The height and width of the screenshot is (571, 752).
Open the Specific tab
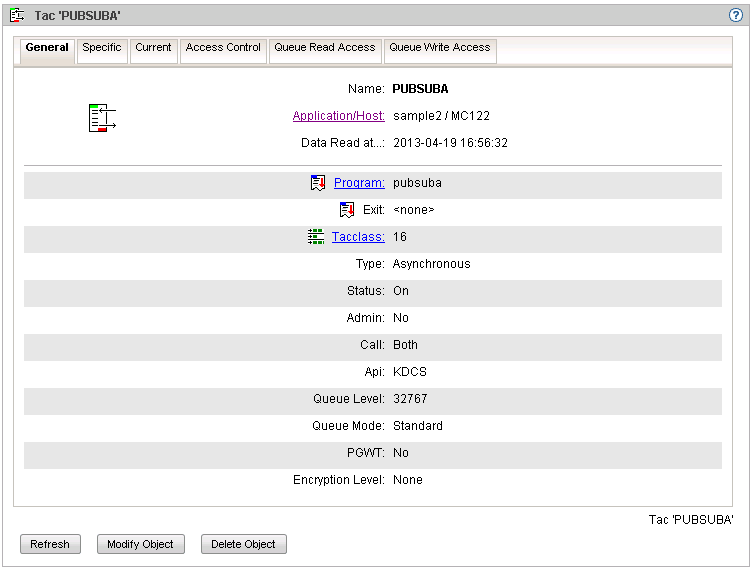102,48
